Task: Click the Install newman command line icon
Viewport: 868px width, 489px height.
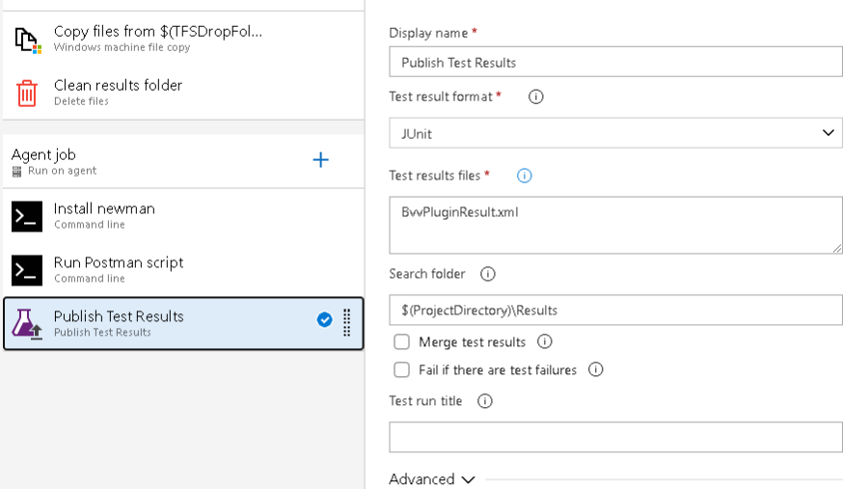Action: (x=27, y=216)
